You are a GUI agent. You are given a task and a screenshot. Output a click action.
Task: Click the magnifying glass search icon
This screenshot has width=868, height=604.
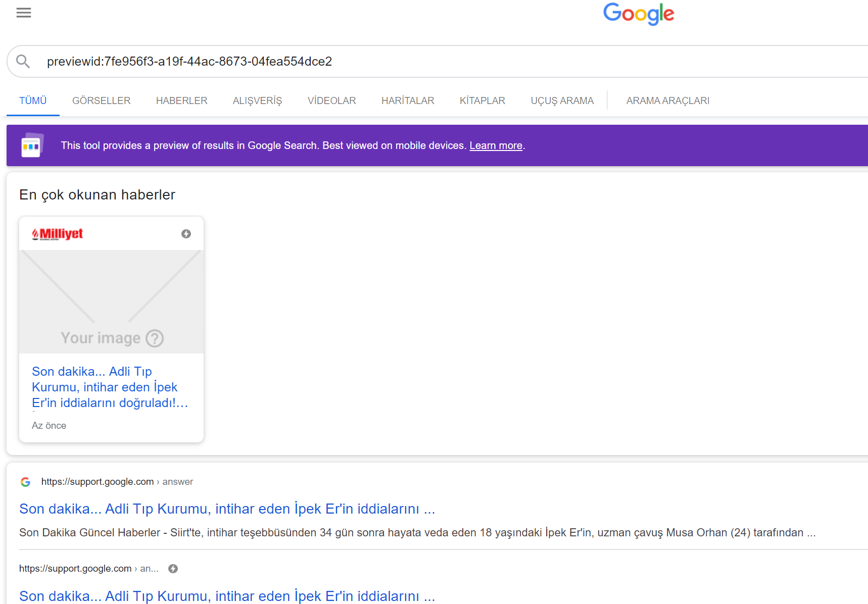[x=23, y=62]
